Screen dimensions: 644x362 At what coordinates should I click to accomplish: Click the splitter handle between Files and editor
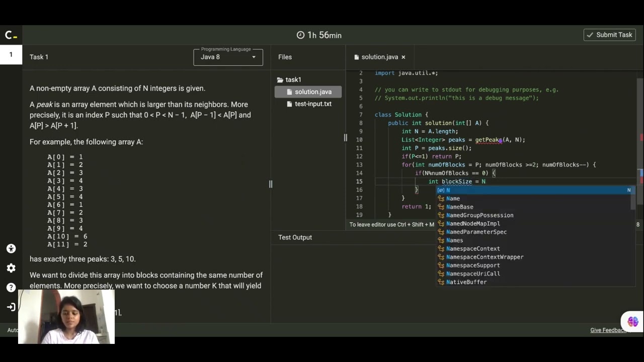(345, 137)
